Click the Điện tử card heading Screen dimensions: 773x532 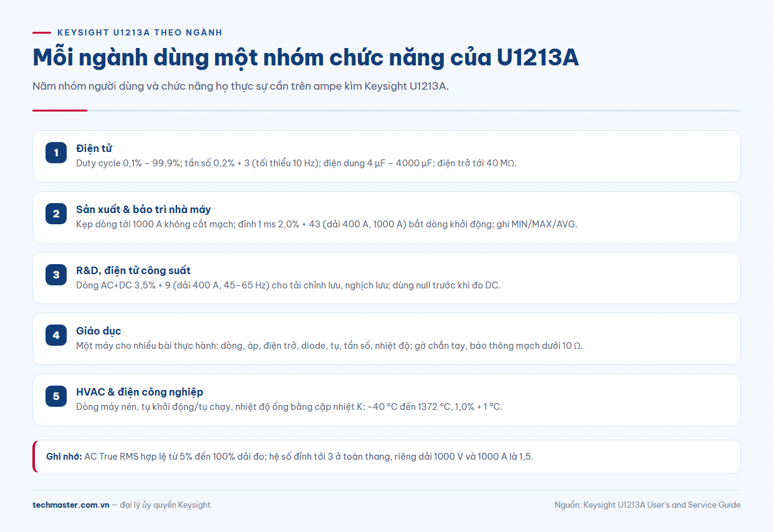tap(94, 148)
